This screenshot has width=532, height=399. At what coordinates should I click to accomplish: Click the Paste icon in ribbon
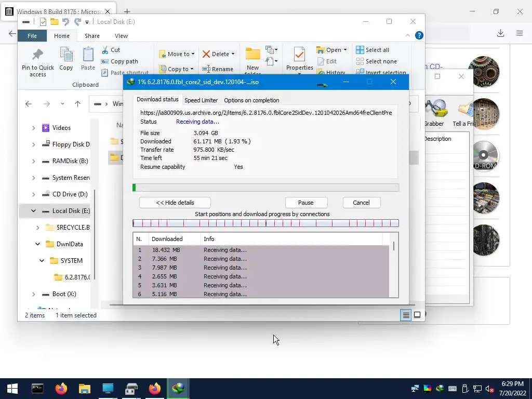click(x=88, y=55)
